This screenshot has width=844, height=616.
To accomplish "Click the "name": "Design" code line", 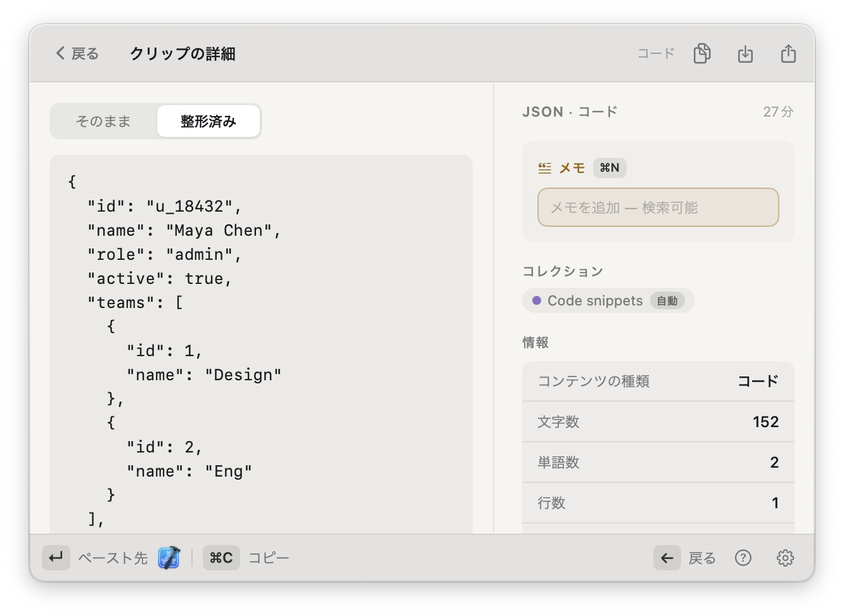I will tap(203, 375).
